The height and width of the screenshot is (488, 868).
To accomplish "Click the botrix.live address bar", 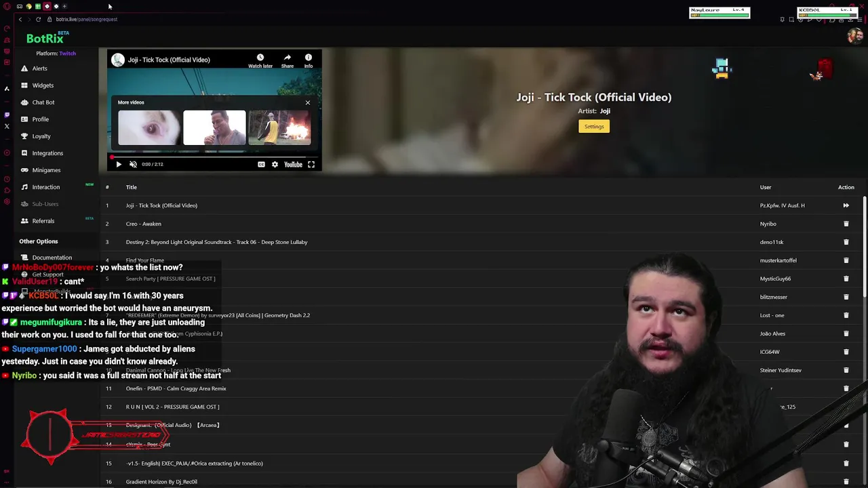I will 87,19.
